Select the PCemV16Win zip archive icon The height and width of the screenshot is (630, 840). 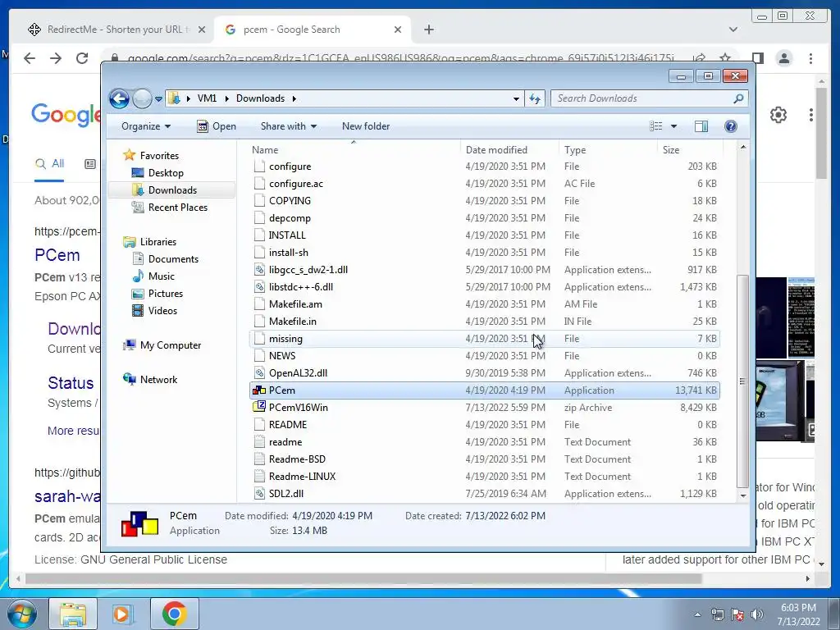click(259, 407)
